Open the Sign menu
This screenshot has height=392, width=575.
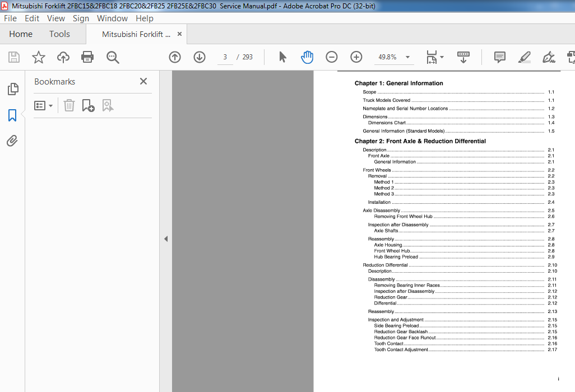coord(81,18)
